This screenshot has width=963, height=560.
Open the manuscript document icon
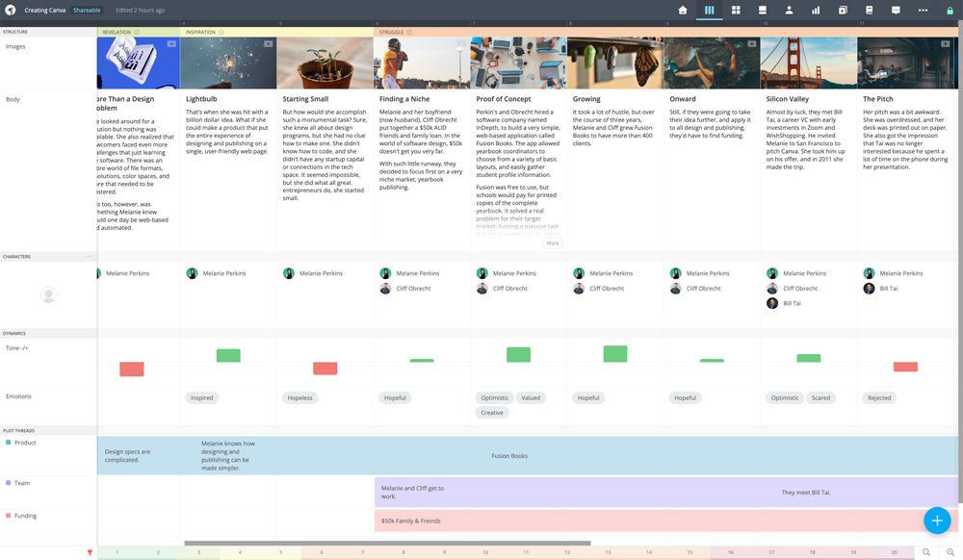coord(869,10)
